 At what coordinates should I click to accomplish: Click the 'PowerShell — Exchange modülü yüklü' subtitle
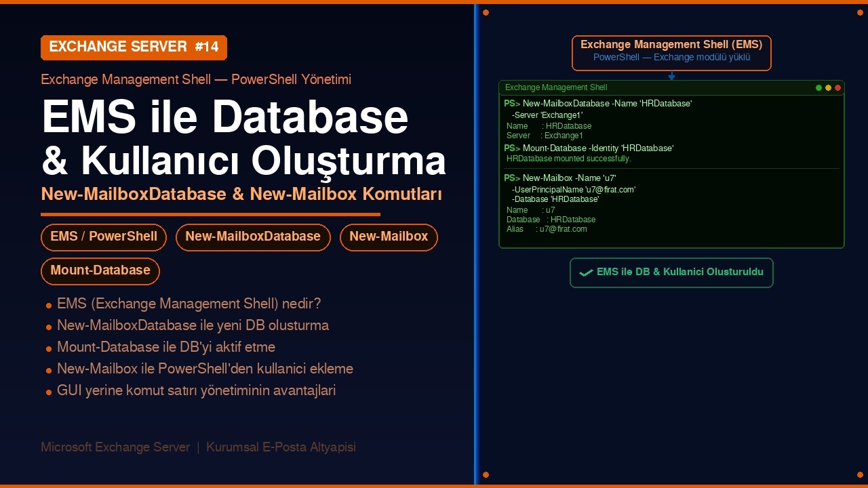click(671, 58)
